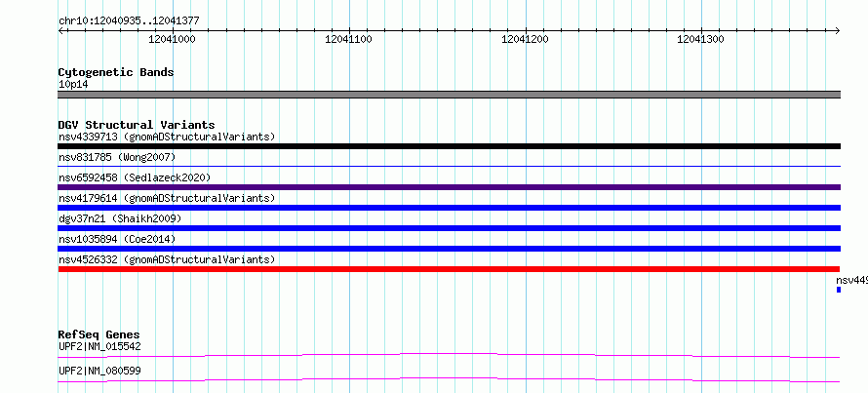The image size is (868, 393).
Task: Select the blue nsv4179614 variant bar
Action: [450, 208]
